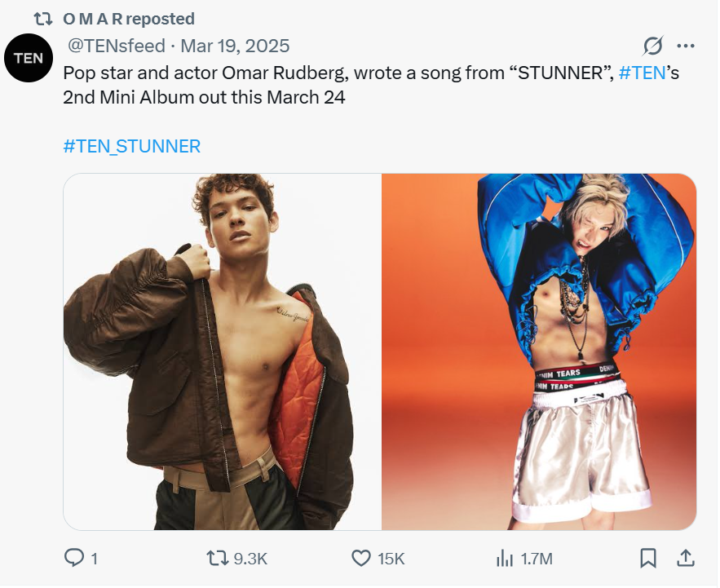Repost this tweet via retweet icon
This screenshot has width=720, height=588.
click(x=218, y=559)
